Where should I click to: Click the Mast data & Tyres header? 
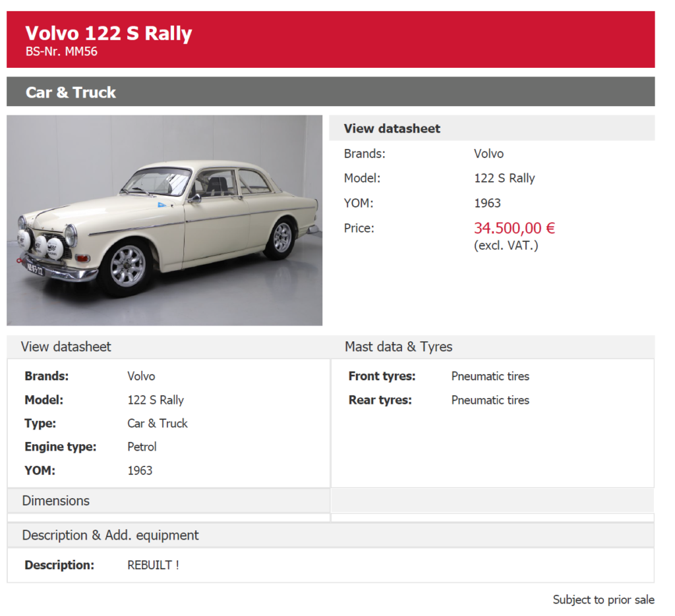pos(398,347)
